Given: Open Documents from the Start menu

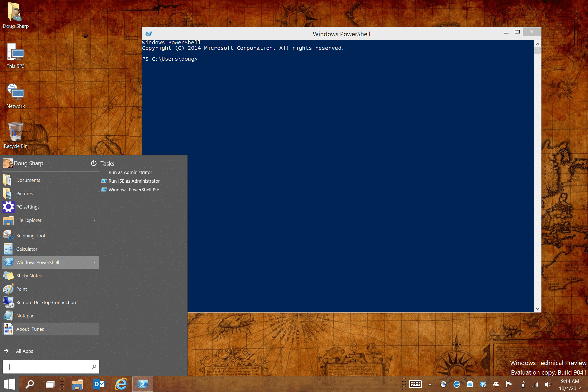Looking at the screenshot, I should point(50,180).
